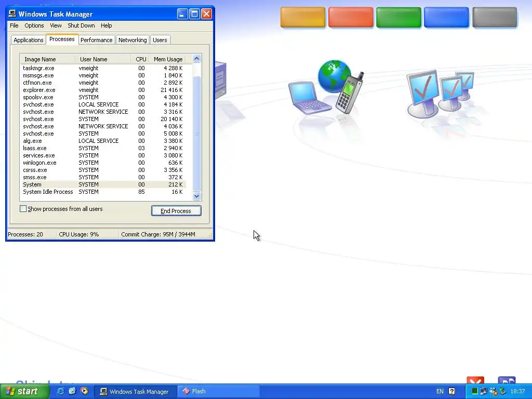
Task: Select svchost.exe using 4 184 K memory
Action: pos(103,104)
